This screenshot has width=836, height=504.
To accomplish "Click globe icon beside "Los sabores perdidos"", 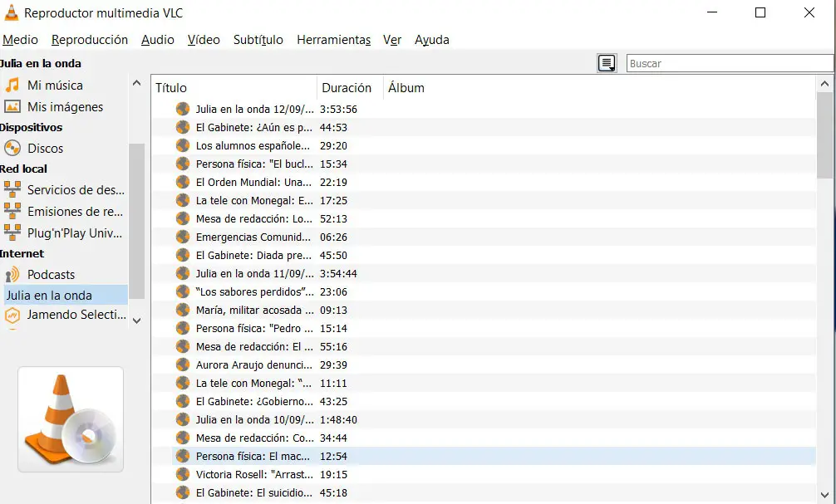I will (183, 291).
